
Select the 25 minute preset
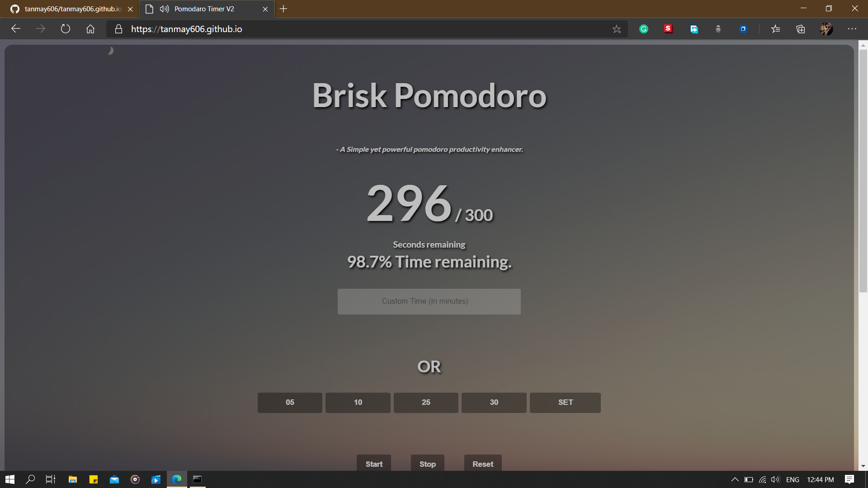(426, 402)
